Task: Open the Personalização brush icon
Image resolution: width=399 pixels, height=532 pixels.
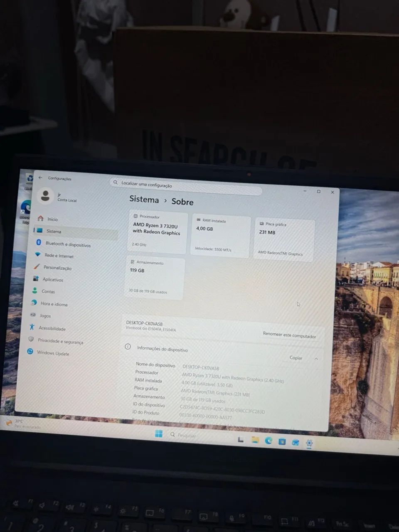Action: pyautogui.click(x=37, y=266)
